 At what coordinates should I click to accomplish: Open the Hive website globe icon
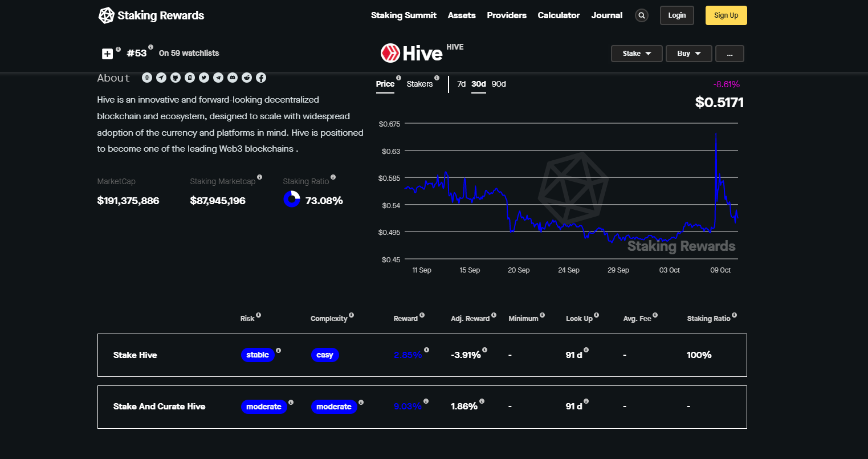pyautogui.click(x=147, y=78)
